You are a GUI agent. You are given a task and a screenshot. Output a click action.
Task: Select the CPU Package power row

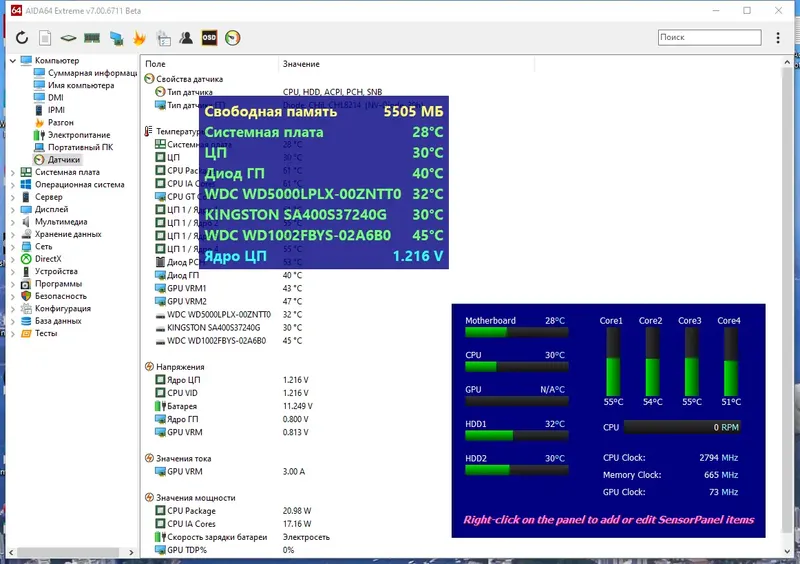pos(233,511)
